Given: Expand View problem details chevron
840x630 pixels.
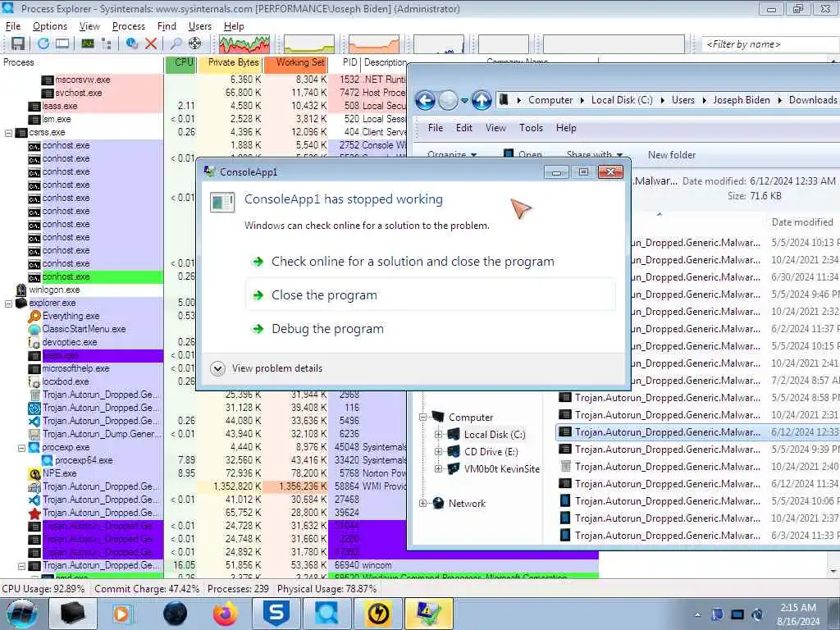Looking at the screenshot, I should click(217, 368).
